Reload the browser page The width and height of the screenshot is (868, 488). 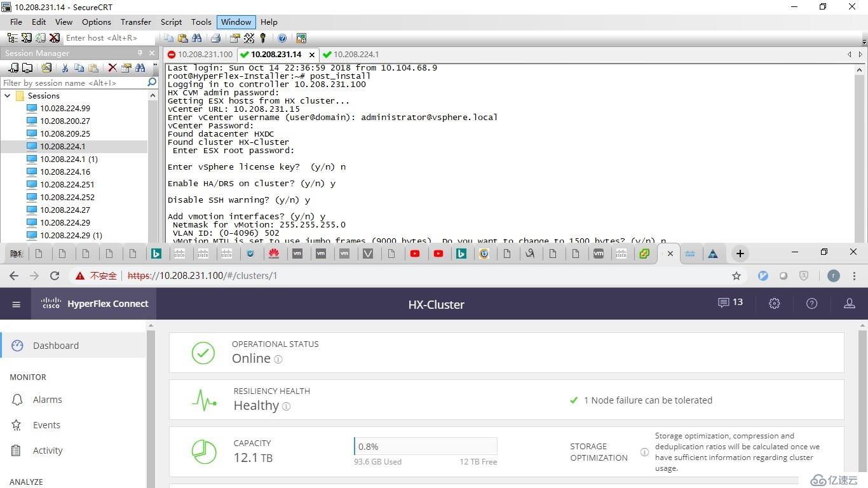[x=55, y=276]
